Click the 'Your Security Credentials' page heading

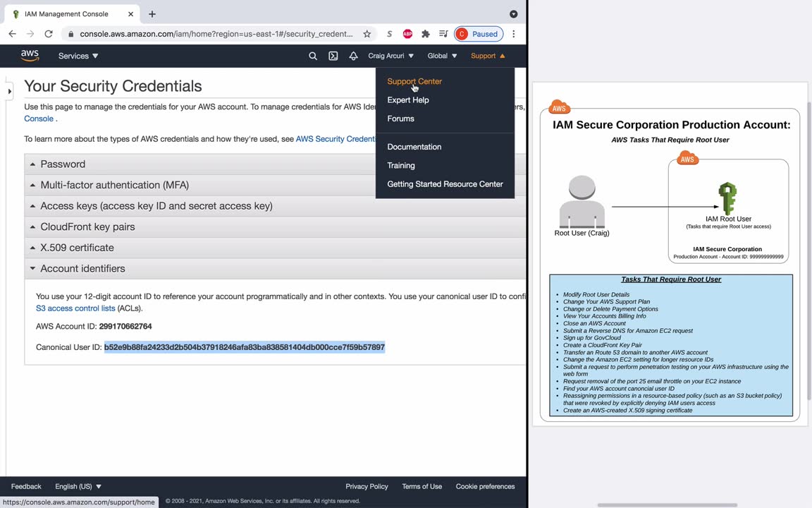click(113, 86)
